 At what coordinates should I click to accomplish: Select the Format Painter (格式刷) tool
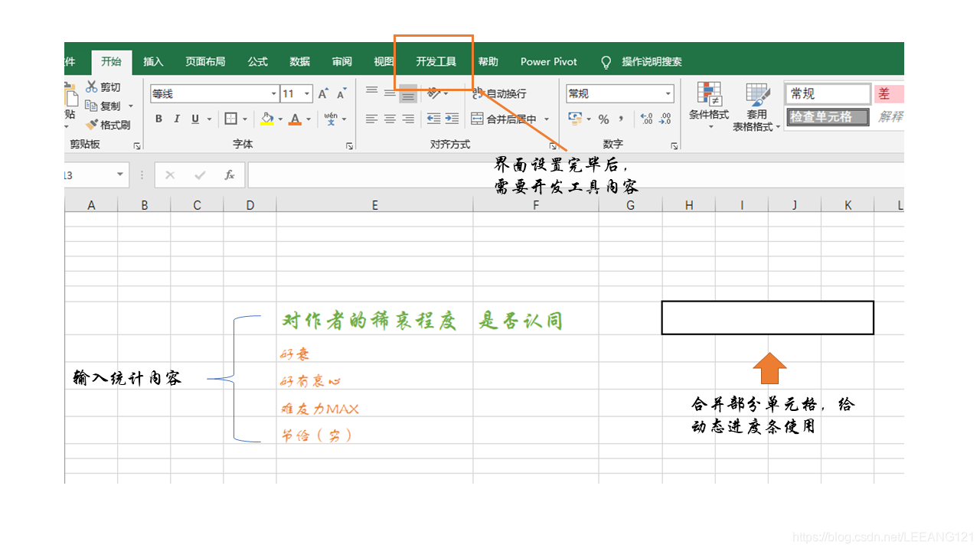[108, 125]
